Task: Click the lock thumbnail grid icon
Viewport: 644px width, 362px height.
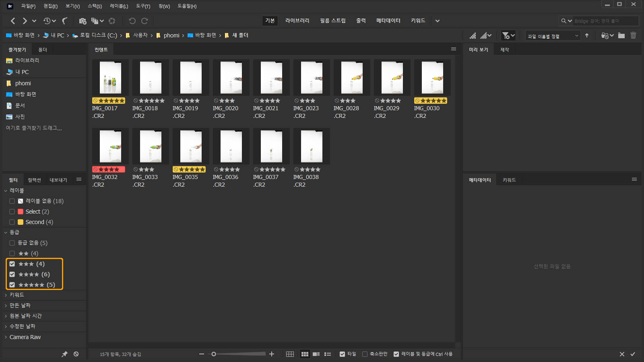Action: 290,354
